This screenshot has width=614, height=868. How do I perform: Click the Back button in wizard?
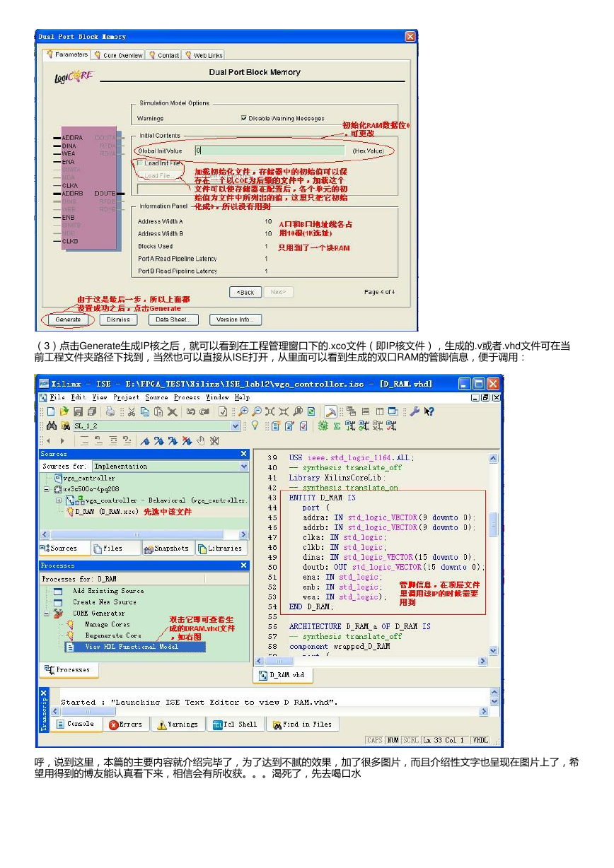245,292
